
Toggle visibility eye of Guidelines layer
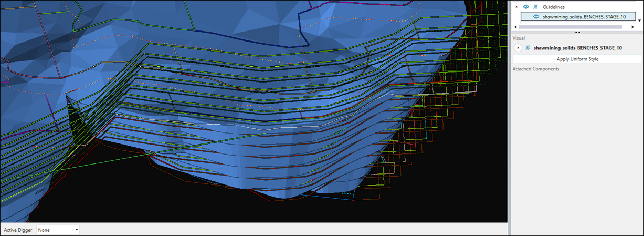[525, 7]
